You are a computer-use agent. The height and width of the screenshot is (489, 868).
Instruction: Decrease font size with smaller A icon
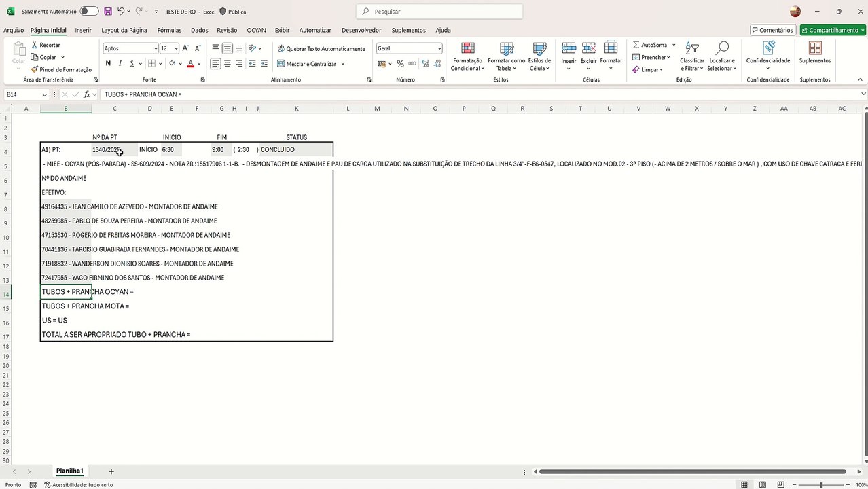(x=198, y=48)
